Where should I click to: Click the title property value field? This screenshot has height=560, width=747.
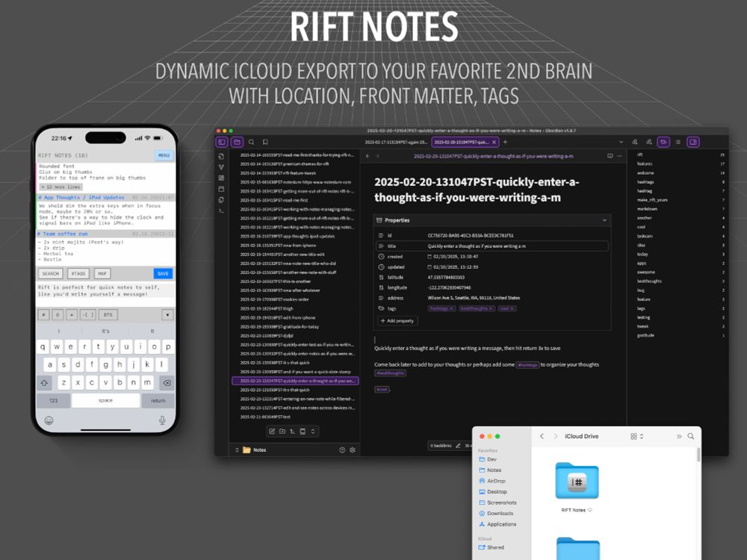[x=517, y=246]
